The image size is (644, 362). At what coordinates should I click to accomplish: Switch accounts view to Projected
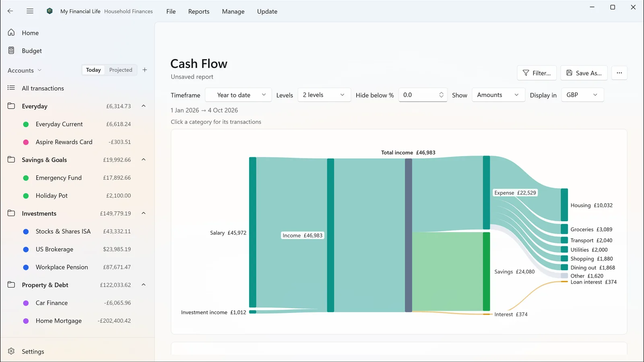tap(121, 70)
